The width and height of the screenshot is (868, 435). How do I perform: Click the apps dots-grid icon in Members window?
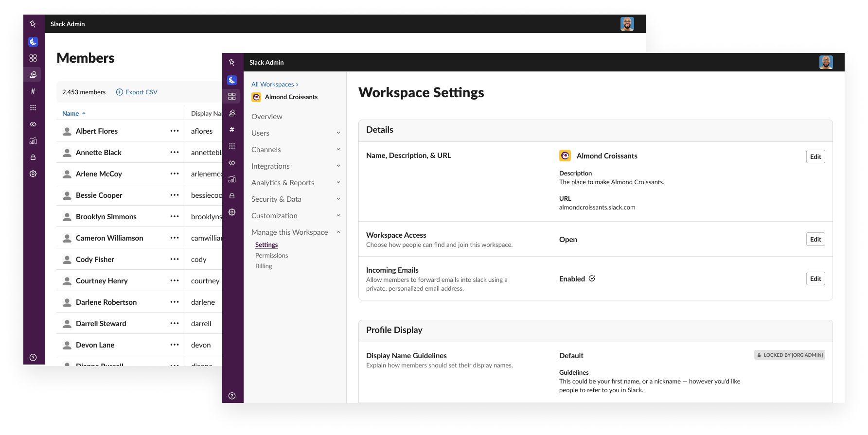33,107
